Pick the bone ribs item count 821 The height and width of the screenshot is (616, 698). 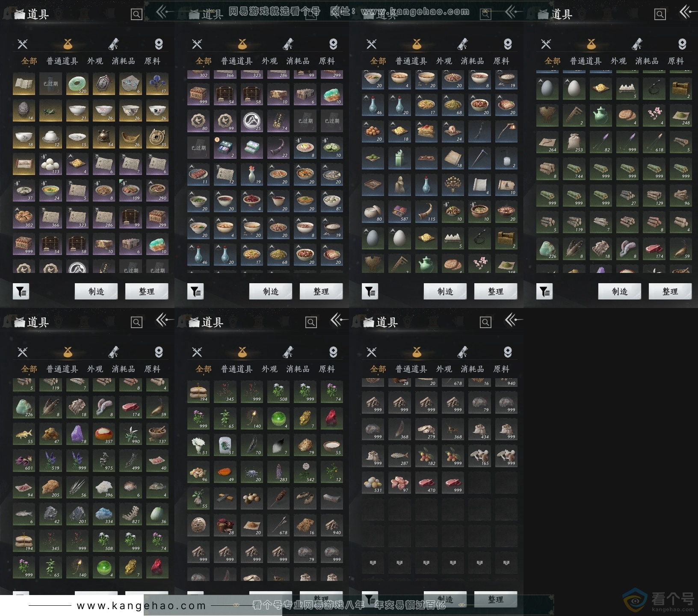tap(130, 514)
